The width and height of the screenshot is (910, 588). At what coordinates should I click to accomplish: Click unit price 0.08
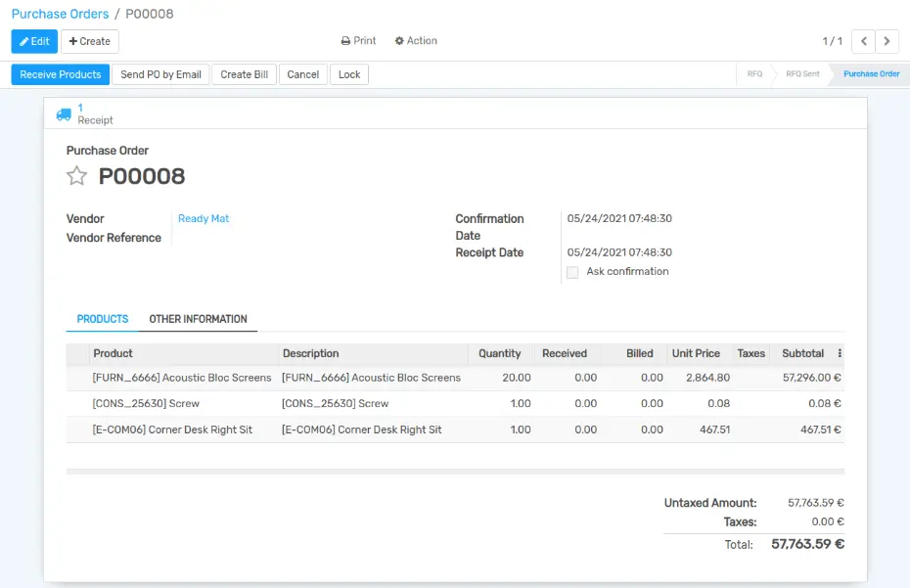718,403
